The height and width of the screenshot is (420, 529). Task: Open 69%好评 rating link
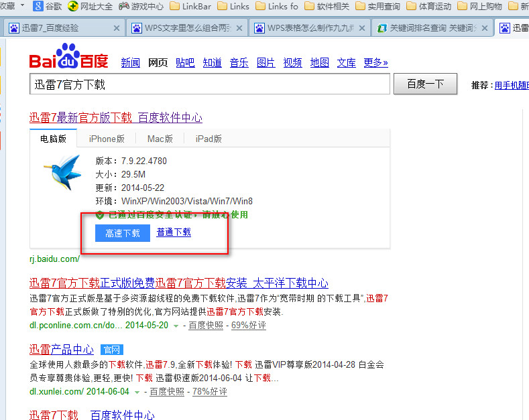click(x=249, y=326)
